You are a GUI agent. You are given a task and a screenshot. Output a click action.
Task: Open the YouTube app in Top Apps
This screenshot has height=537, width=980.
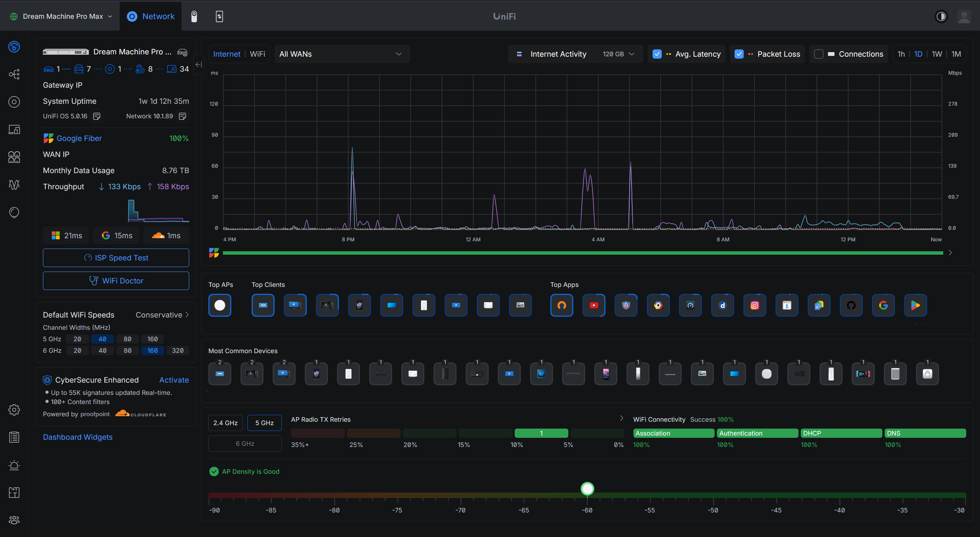point(594,305)
